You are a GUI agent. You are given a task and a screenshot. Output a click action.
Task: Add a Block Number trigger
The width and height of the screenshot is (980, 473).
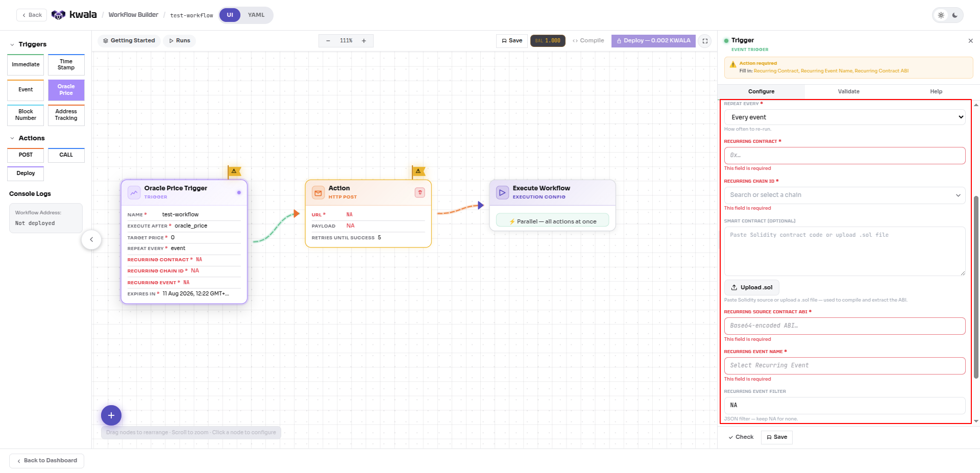(x=26, y=115)
